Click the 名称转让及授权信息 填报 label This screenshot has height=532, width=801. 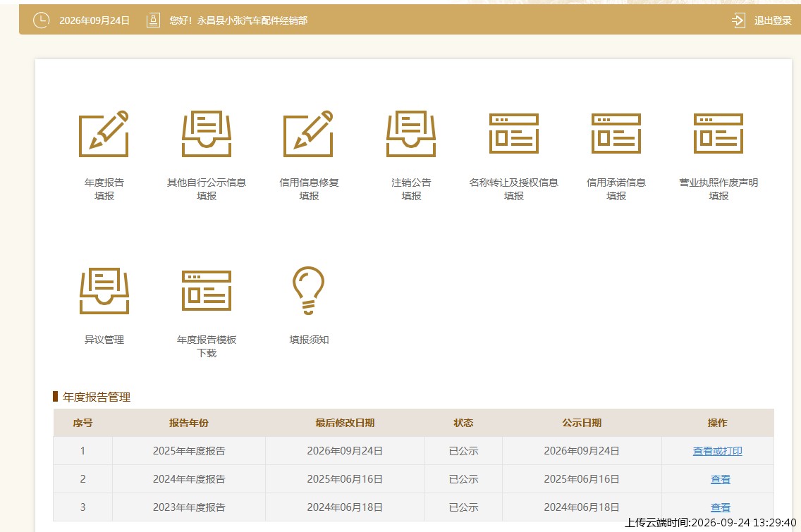click(514, 189)
